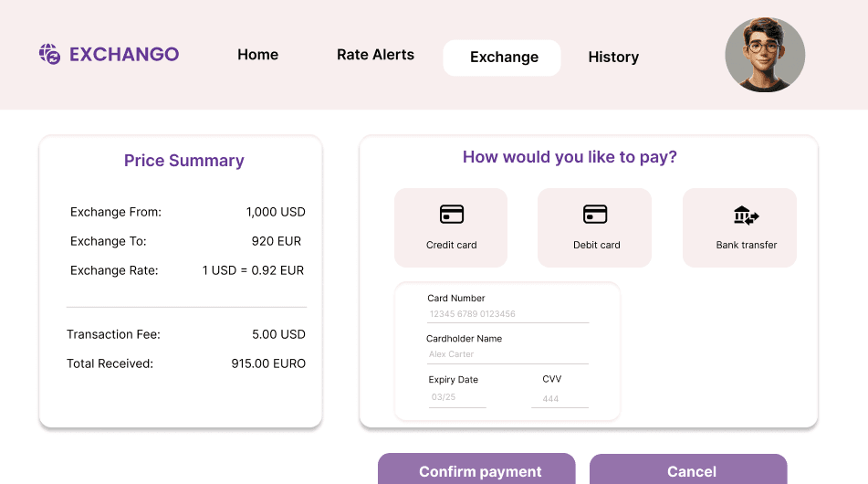Open the user profile avatar
Screen dimensions: 868x484
coord(765,54)
